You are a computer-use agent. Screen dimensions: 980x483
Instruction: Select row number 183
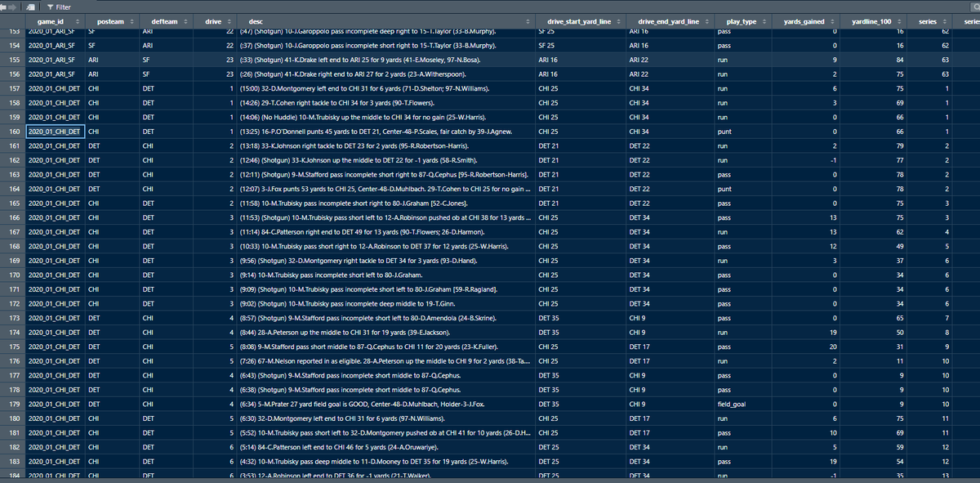tap(12, 463)
